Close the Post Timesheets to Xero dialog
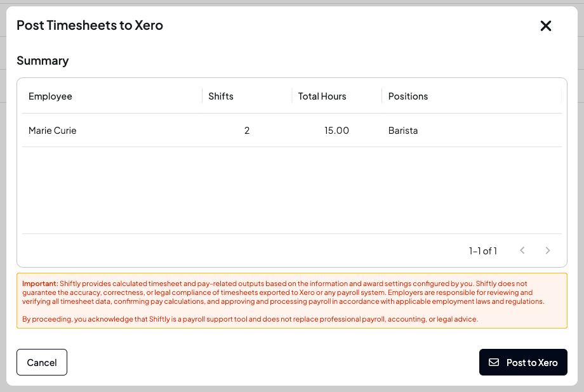The height and width of the screenshot is (392, 584). click(546, 25)
